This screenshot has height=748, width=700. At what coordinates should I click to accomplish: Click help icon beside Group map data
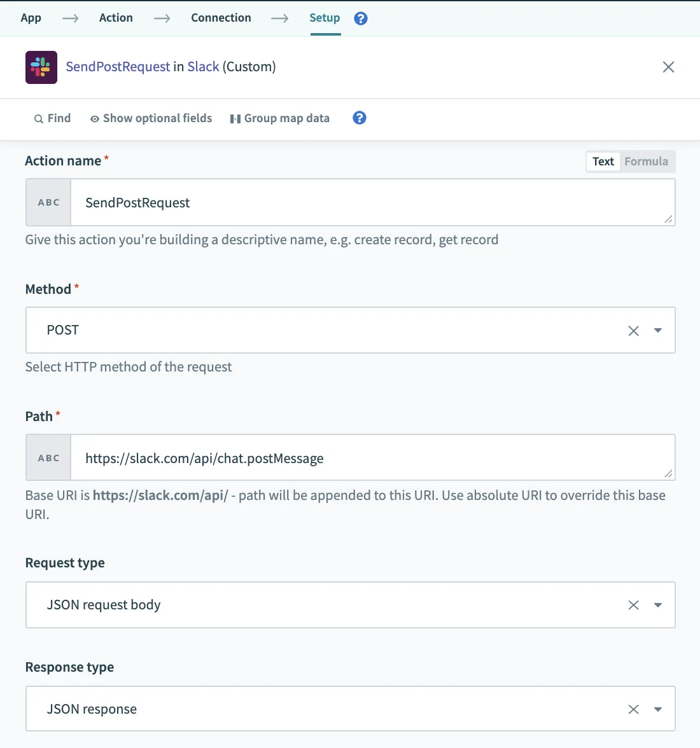pos(360,118)
